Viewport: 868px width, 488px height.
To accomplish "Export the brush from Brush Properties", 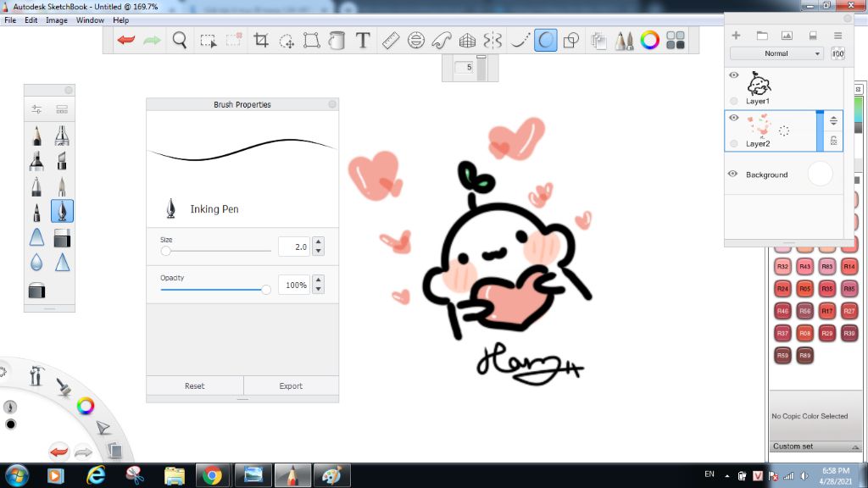I will coord(291,385).
